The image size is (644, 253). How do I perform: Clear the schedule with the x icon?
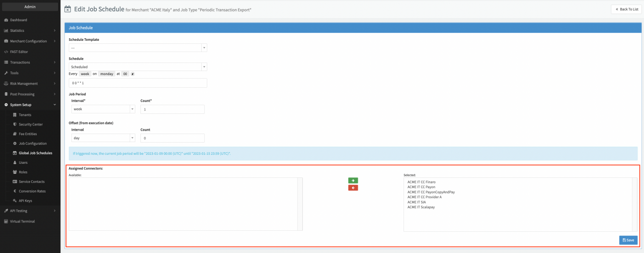click(132, 74)
